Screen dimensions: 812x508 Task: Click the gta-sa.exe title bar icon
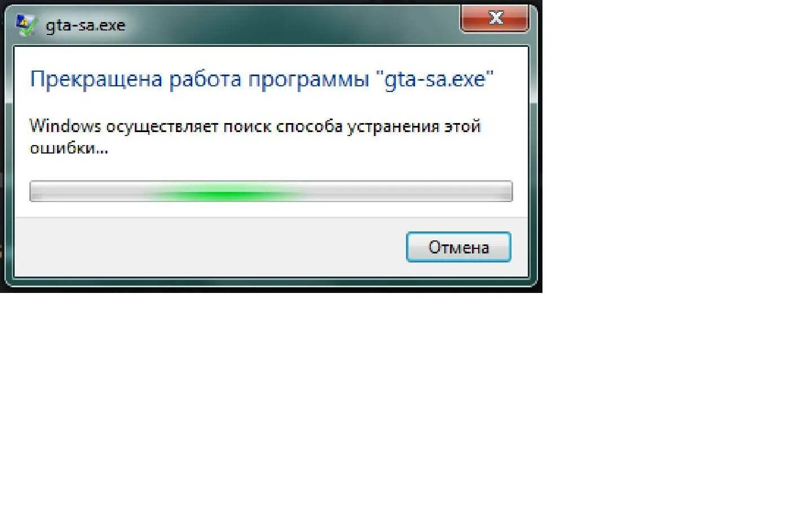(x=27, y=25)
